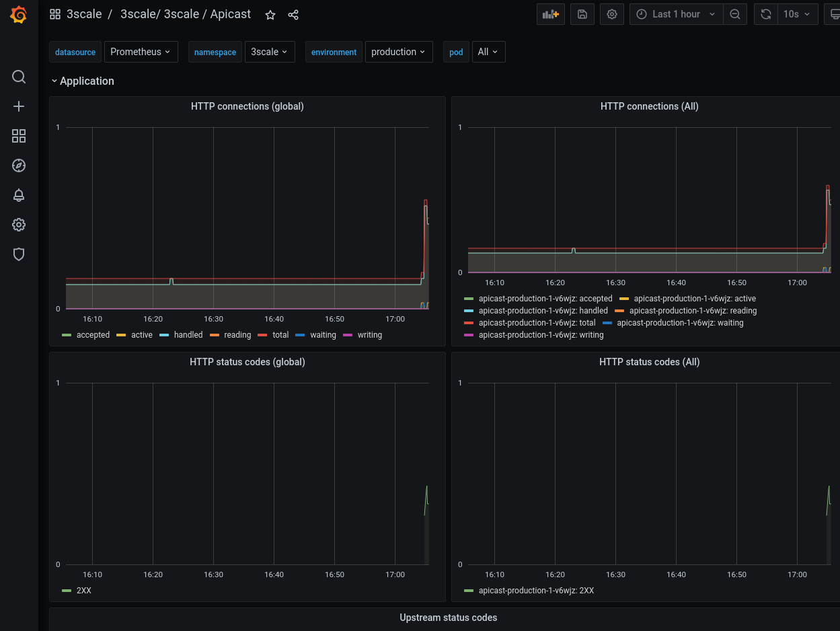
Task: Star this dashboard as favorite
Action: [270, 15]
